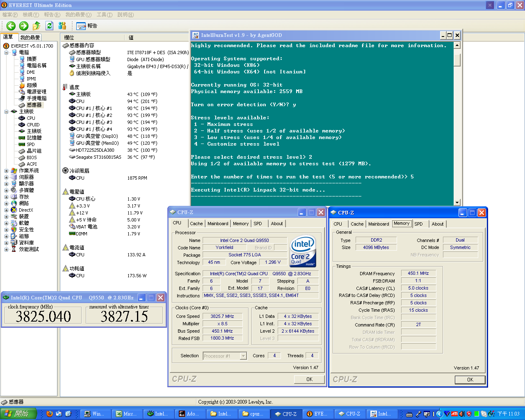Open the EVE... EVEREST taskbar button

click(x=317, y=414)
